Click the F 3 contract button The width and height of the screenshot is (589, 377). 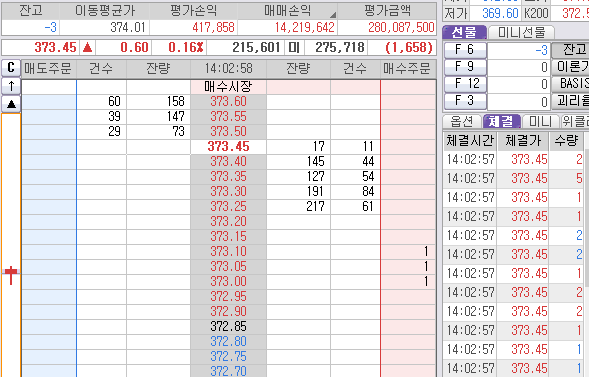point(465,101)
